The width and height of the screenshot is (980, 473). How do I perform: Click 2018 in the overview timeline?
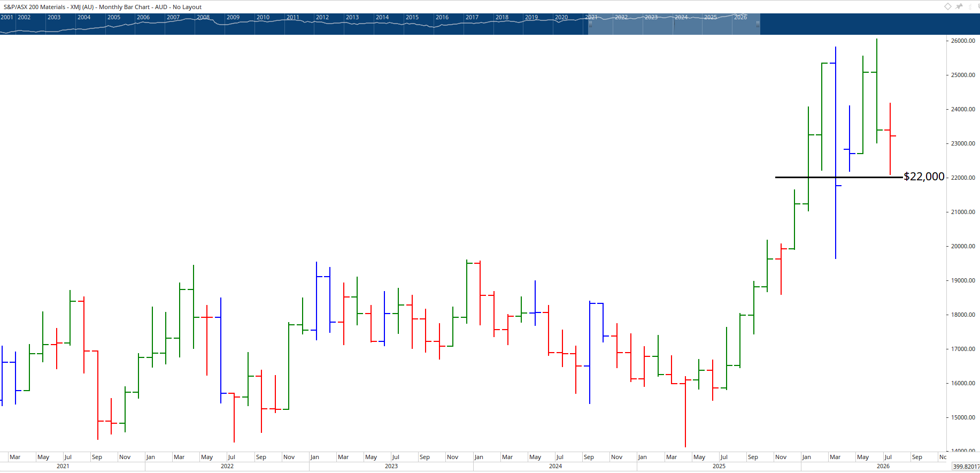click(502, 17)
